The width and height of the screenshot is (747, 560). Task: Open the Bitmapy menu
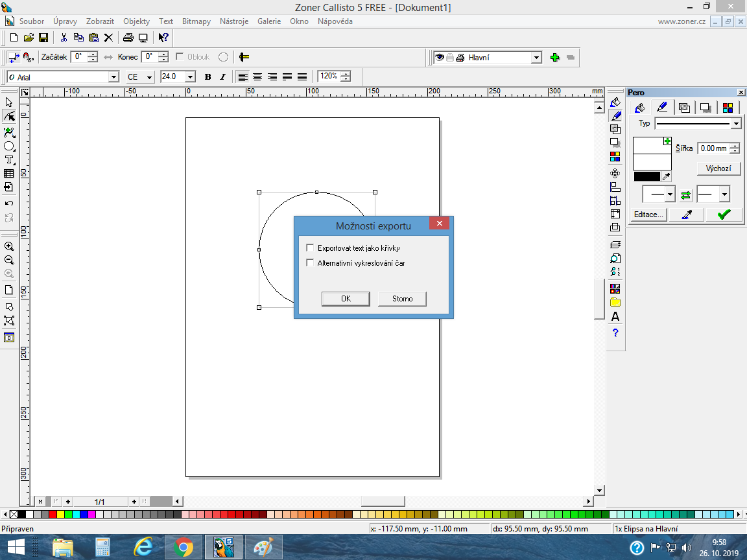coord(196,21)
